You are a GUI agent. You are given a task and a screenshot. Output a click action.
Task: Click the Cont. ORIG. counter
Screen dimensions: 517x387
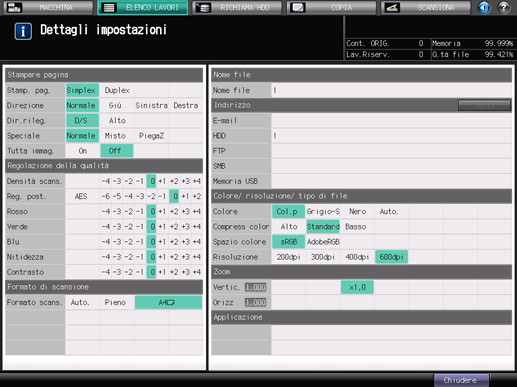[385, 43]
